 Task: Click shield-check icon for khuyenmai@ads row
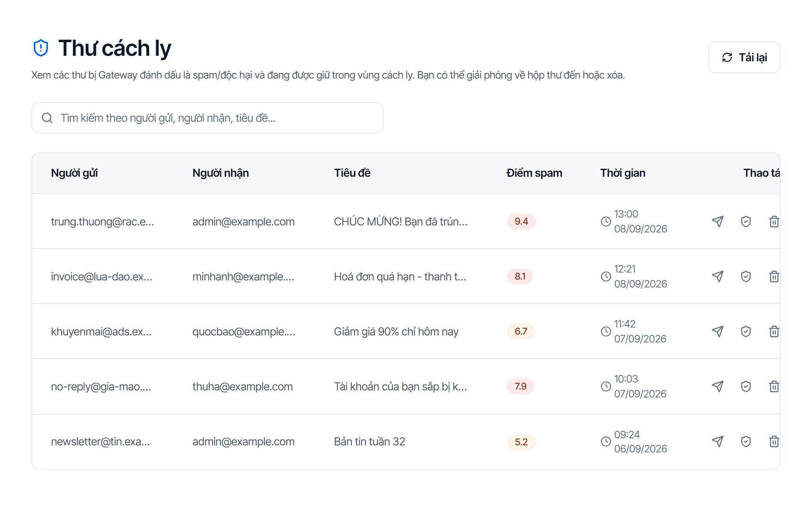click(746, 331)
